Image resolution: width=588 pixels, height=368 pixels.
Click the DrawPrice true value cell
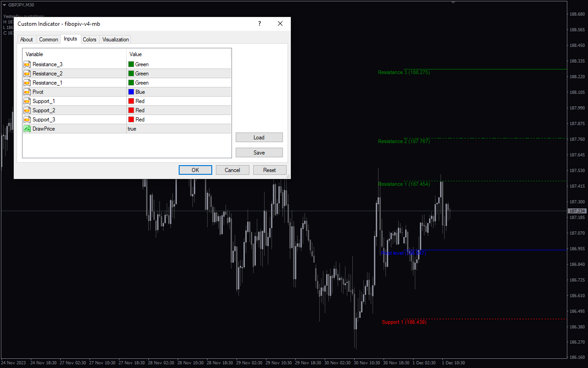point(179,129)
